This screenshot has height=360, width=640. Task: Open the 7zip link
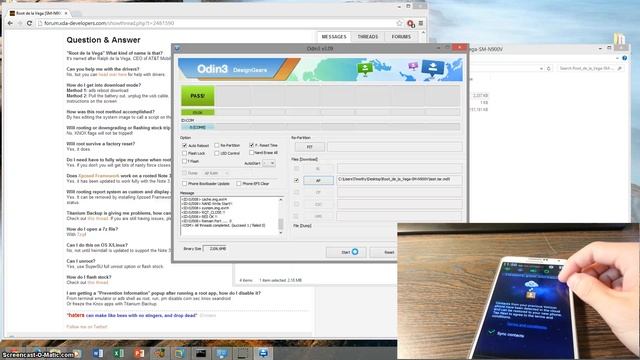coord(82,235)
